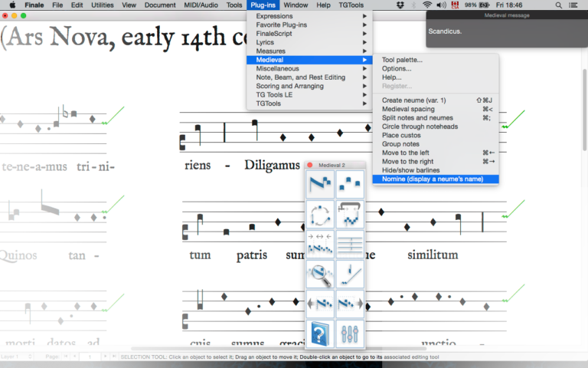Click the blue question-mark Help book icon

click(320, 334)
